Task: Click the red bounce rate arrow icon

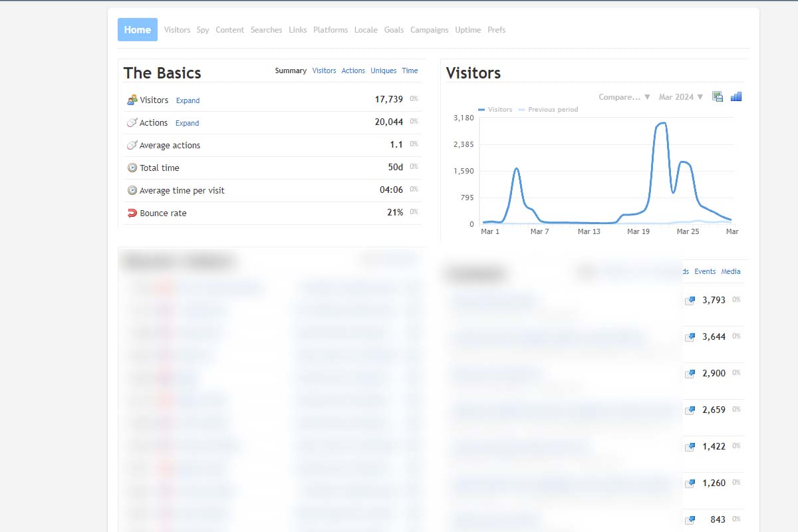Action: (132, 213)
